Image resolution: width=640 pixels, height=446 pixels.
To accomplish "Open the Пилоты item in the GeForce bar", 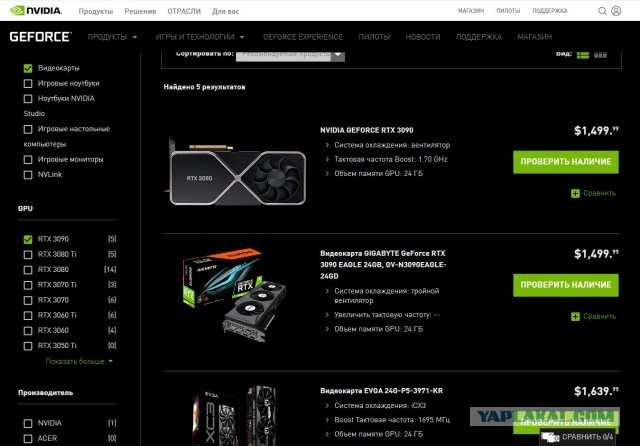I will (x=374, y=37).
